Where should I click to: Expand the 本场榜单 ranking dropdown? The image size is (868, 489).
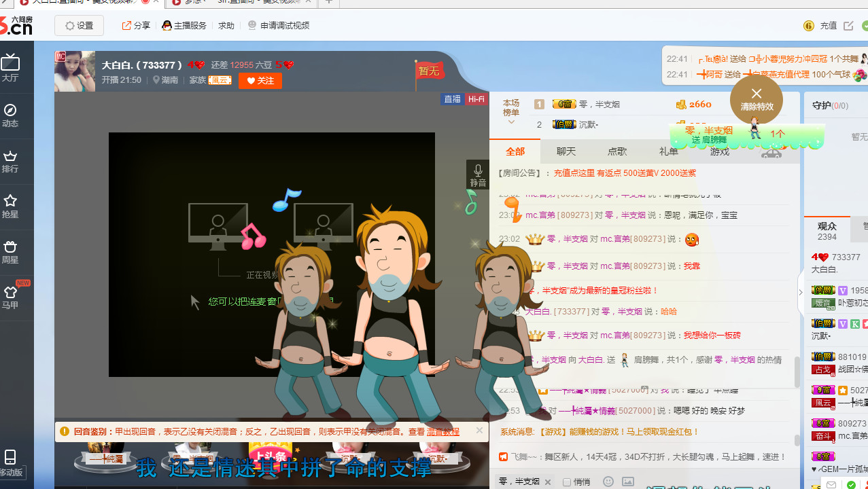511,113
